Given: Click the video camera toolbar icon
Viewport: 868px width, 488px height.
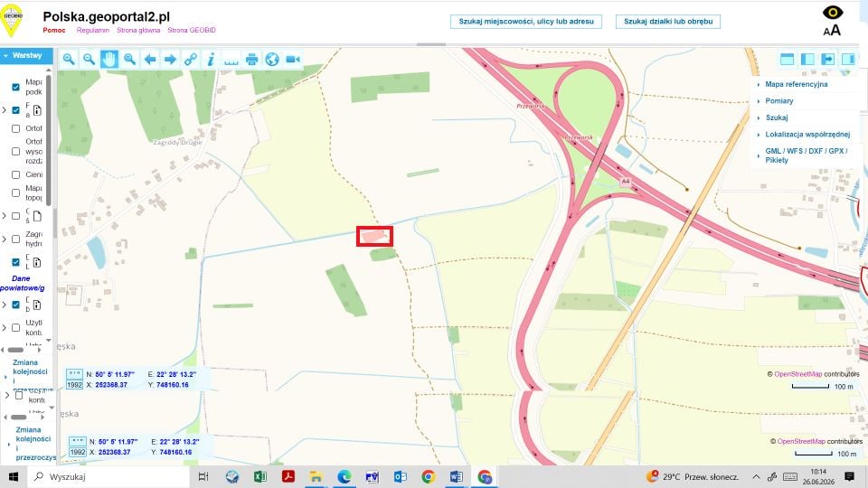Looking at the screenshot, I should [293, 60].
